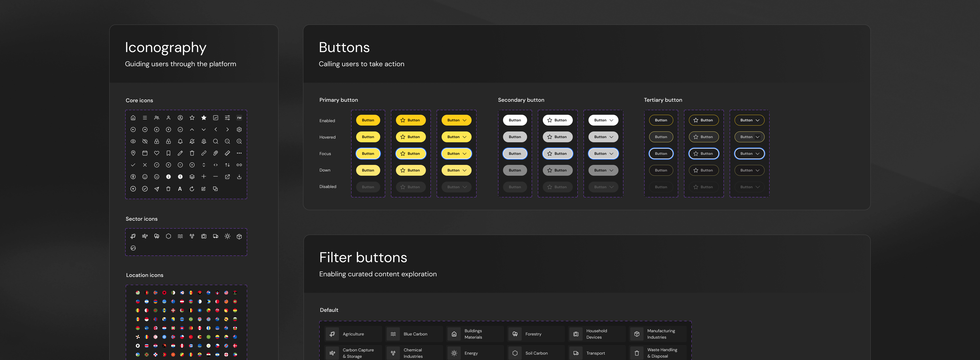
Task: Open the Hovered tertiary dropdown Button
Action: 749,137
